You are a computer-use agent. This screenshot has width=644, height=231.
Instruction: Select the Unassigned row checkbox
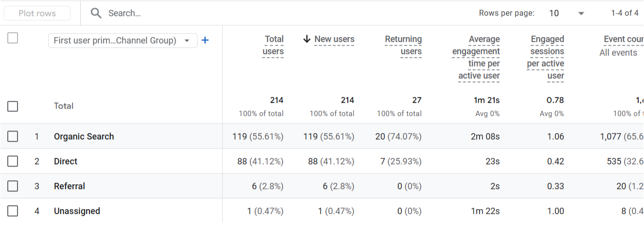pos(13,211)
